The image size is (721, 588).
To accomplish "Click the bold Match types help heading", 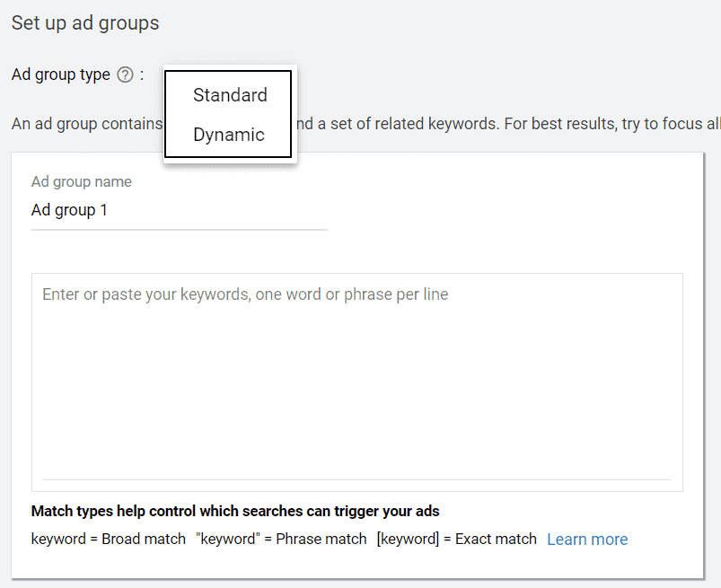I will pos(234,512).
